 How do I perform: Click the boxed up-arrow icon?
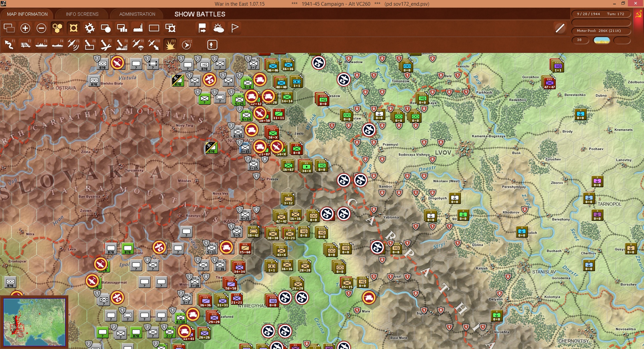pyautogui.click(x=212, y=45)
